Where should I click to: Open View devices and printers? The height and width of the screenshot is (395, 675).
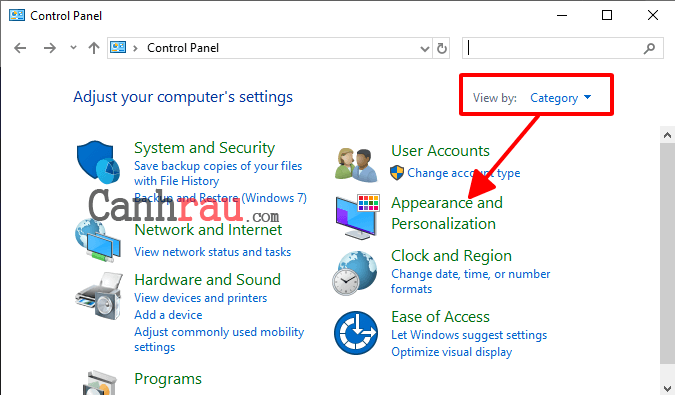[x=201, y=298]
